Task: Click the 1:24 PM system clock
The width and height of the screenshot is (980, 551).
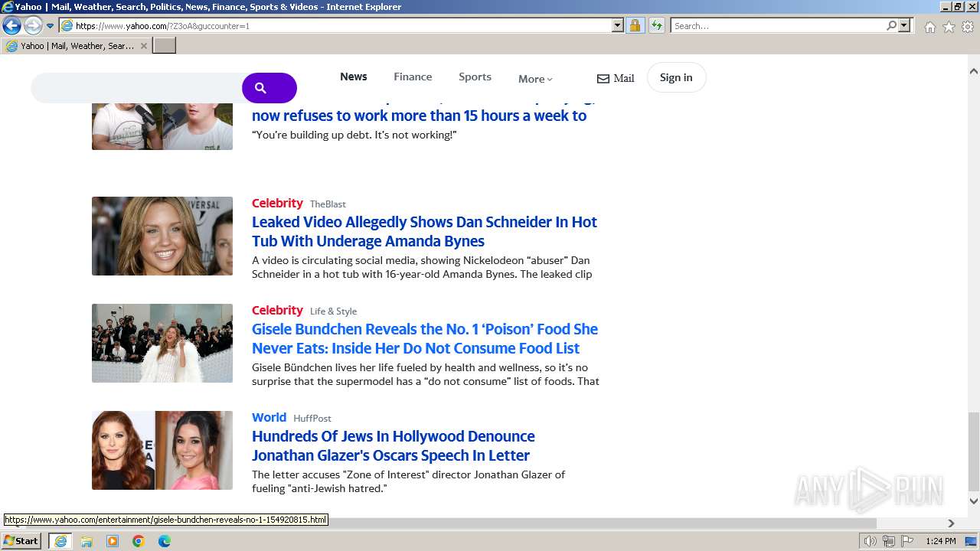Action: [x=941, y=541]
